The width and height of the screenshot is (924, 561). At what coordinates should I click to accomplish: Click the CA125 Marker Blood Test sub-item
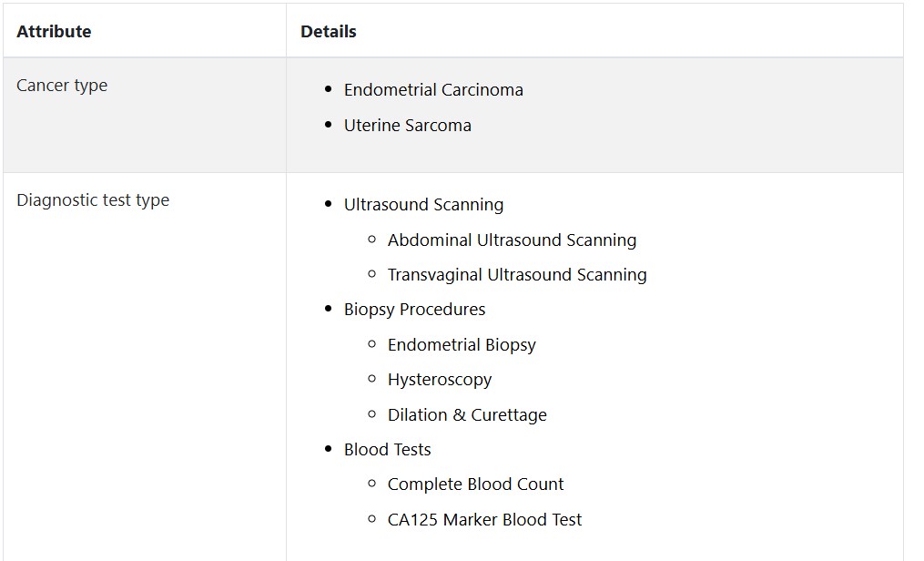point(484,520)
